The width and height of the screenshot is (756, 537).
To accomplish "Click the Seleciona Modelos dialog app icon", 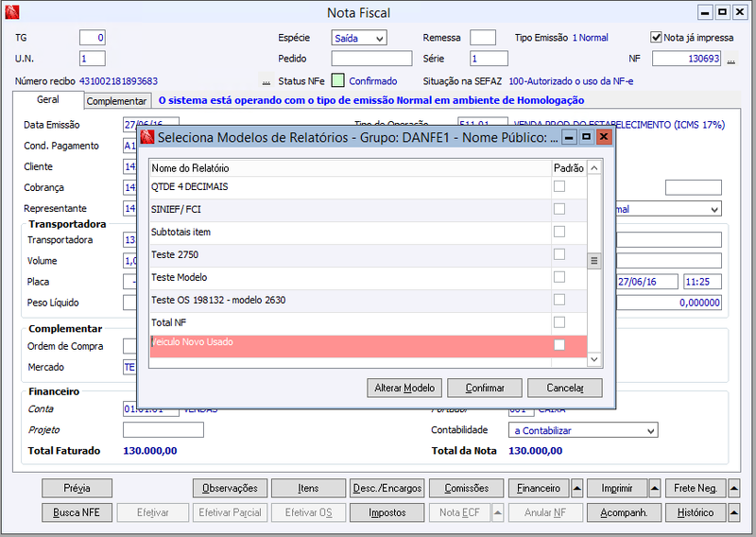I will [x=147, y=137].
